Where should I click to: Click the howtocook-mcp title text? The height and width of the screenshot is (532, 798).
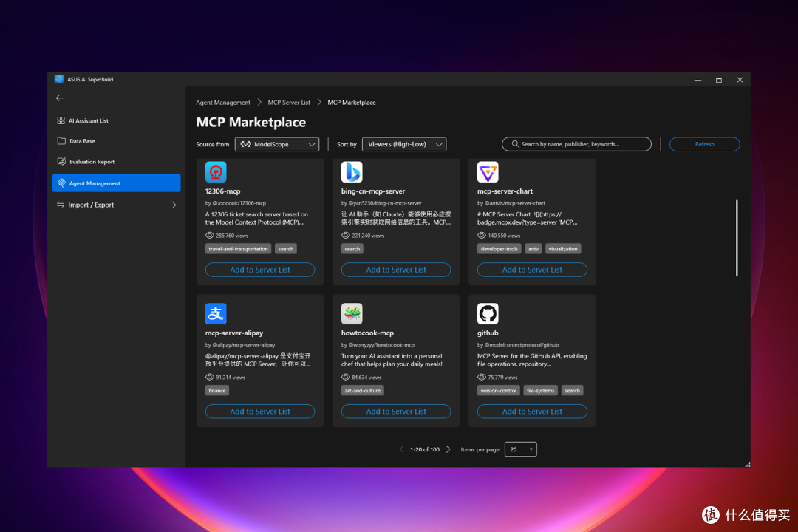tap(367, 332)
